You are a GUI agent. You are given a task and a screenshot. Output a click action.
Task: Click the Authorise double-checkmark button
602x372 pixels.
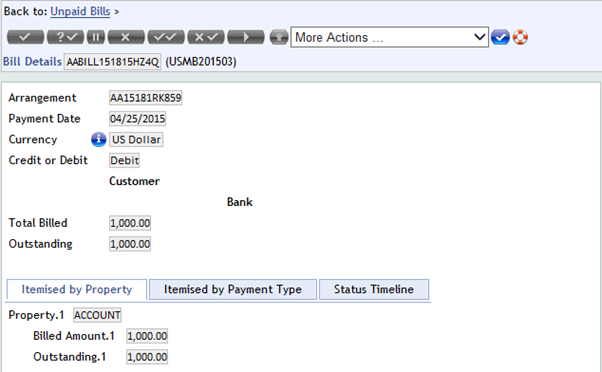click(166, 37)
